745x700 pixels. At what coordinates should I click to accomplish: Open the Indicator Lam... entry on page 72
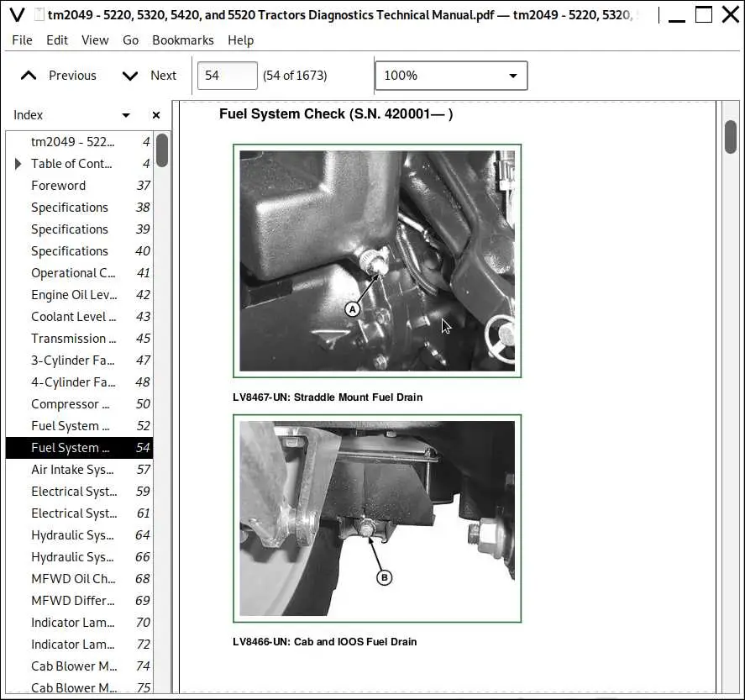[x=79, y=645]
